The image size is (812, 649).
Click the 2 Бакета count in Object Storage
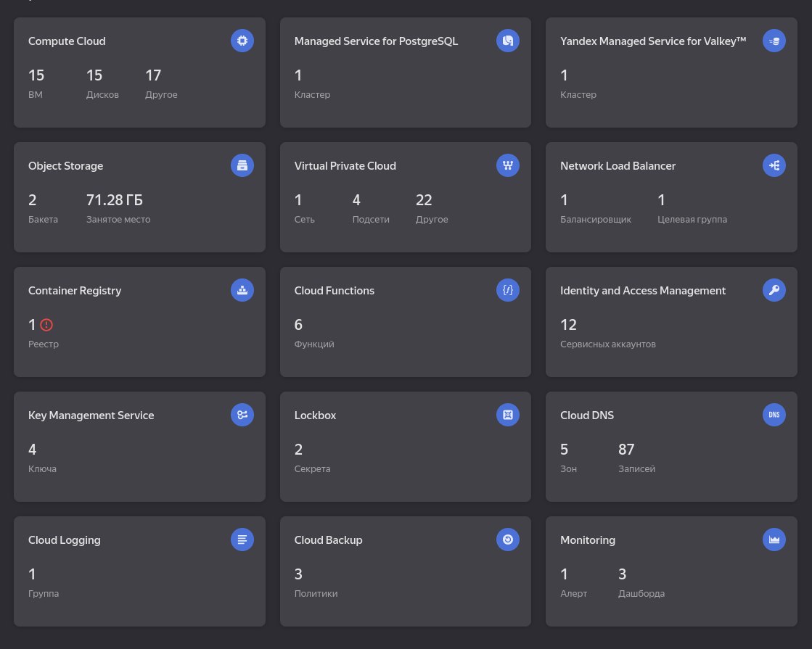[x=43, y=207]
